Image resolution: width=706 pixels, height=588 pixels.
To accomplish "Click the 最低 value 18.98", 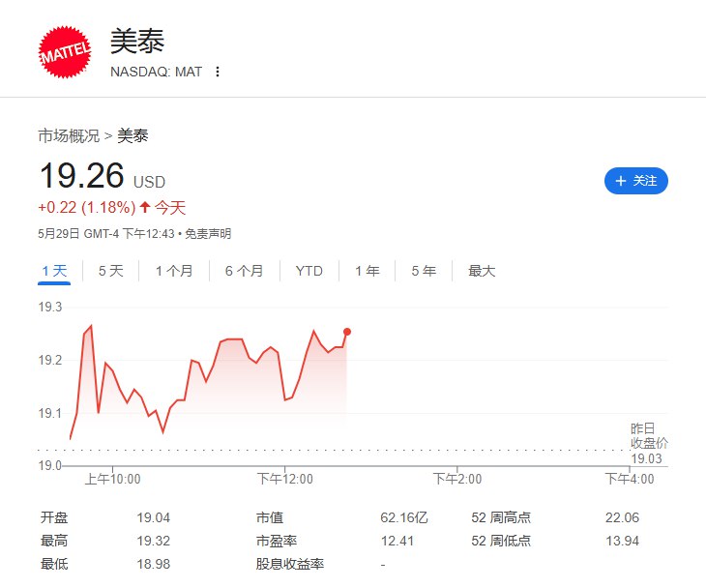I will click(x=154, y=564).
